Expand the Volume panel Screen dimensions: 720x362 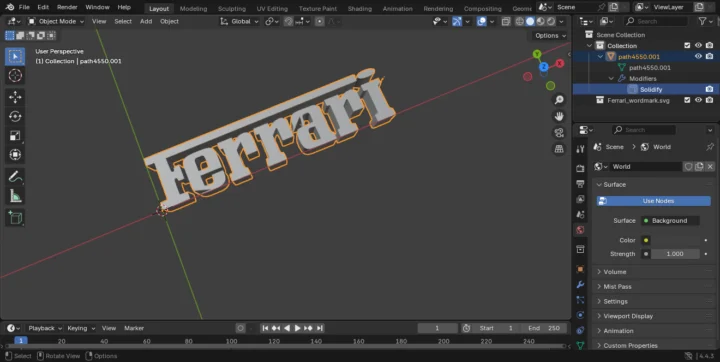click(653, 272)
